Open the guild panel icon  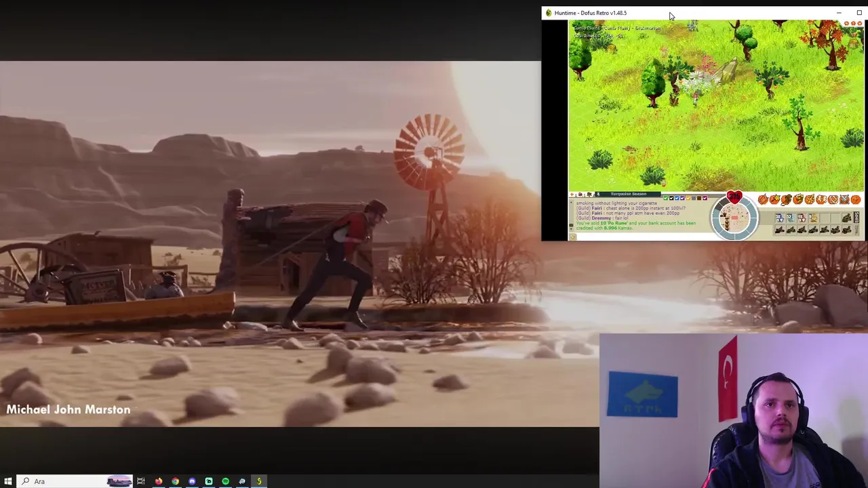pyautogui.click(x=833, y=199)
